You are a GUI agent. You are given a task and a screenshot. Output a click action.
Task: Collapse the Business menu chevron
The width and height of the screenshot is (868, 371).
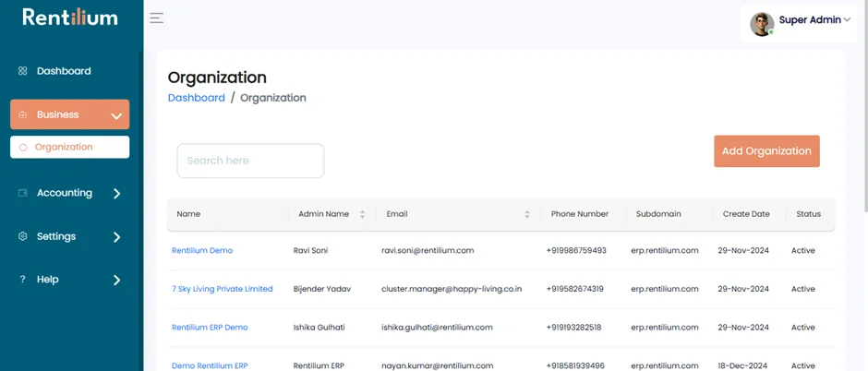(x=116, y=116)
